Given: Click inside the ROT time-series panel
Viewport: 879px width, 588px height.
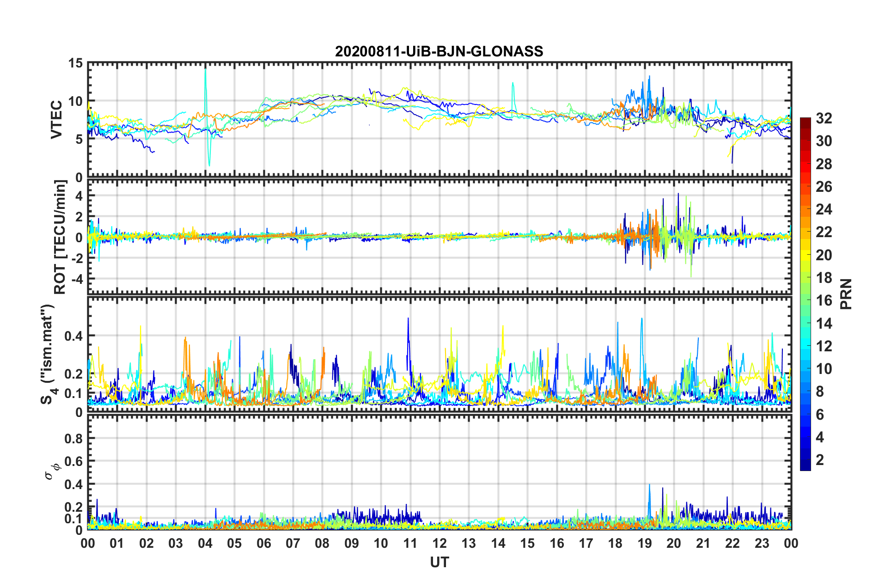Looking at the screenshot, I should 439,237.
